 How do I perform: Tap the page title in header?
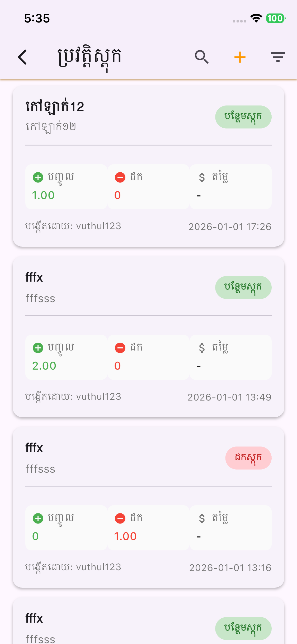(89, 57)
